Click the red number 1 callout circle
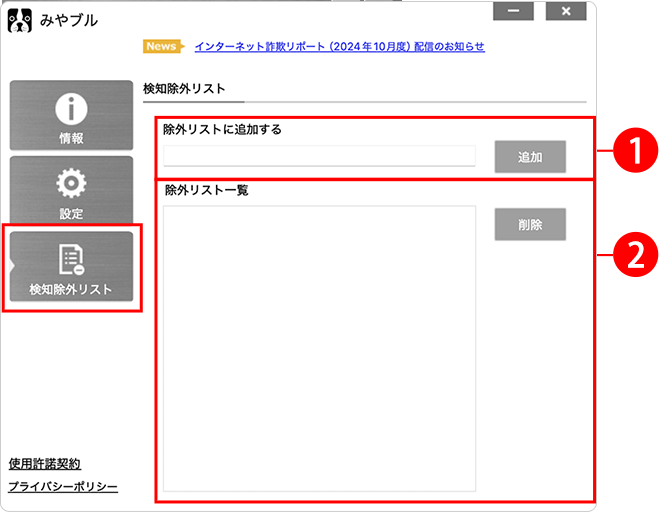This screenshot has width=659, height=512. [626, 149]
